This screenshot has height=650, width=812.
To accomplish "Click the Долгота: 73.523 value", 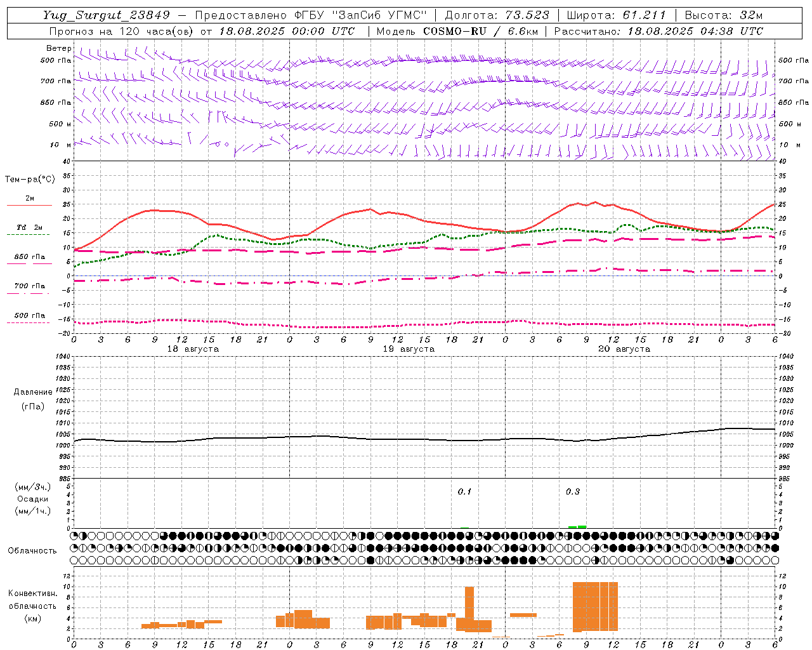I will coord(497,15).
